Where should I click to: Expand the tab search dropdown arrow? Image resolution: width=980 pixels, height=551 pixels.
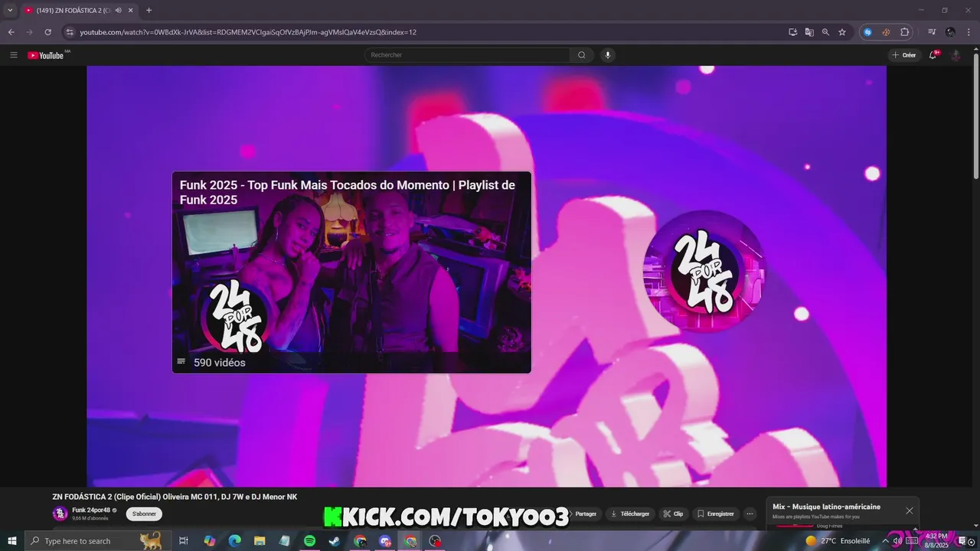(9, 10)
